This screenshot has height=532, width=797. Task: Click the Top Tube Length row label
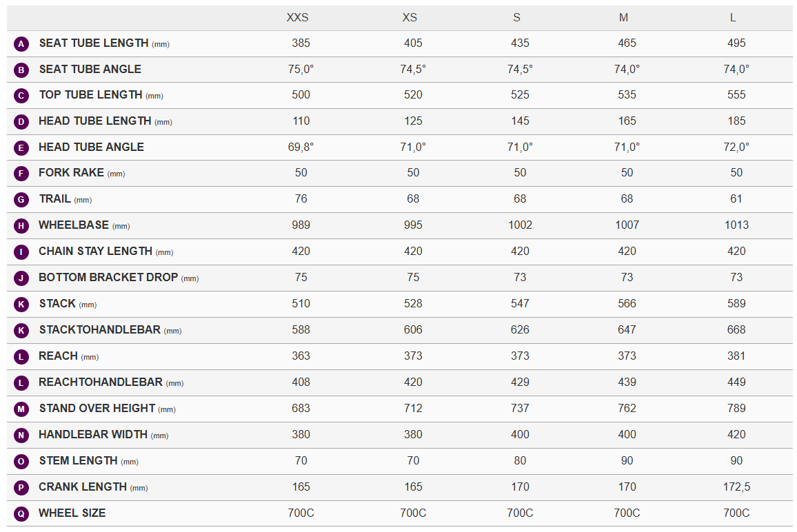(x=90, y=95)
